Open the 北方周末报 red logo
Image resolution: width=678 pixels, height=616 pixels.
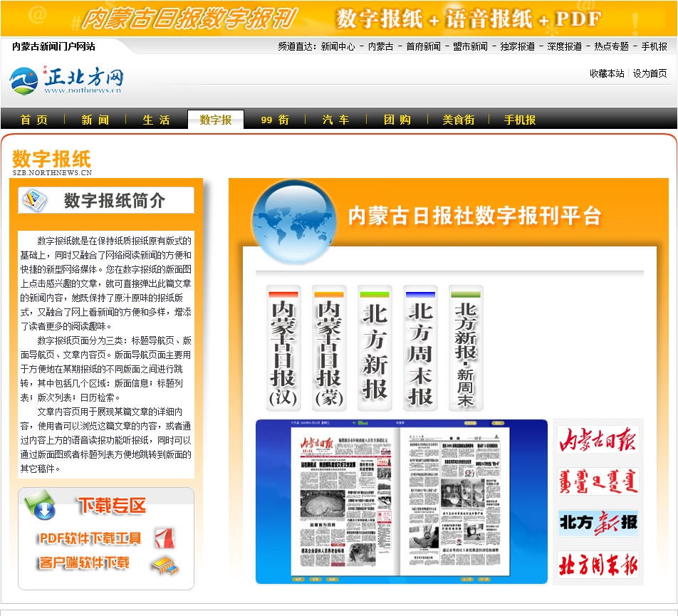click(598, 565)
